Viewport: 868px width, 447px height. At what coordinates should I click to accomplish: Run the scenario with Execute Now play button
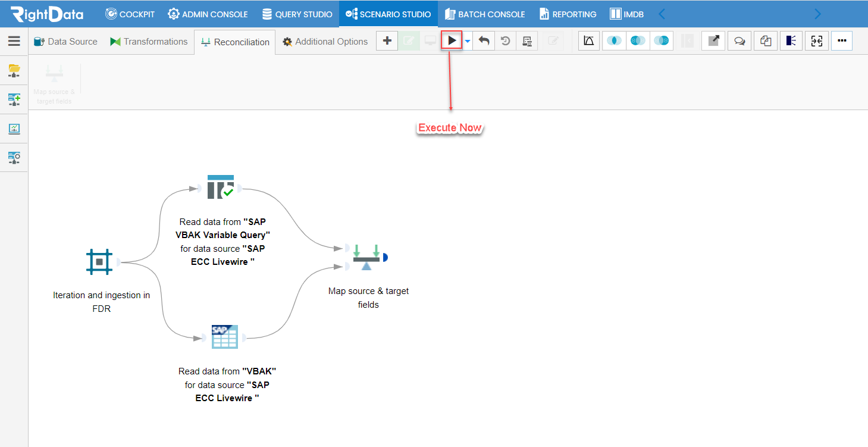click(452, 41)
